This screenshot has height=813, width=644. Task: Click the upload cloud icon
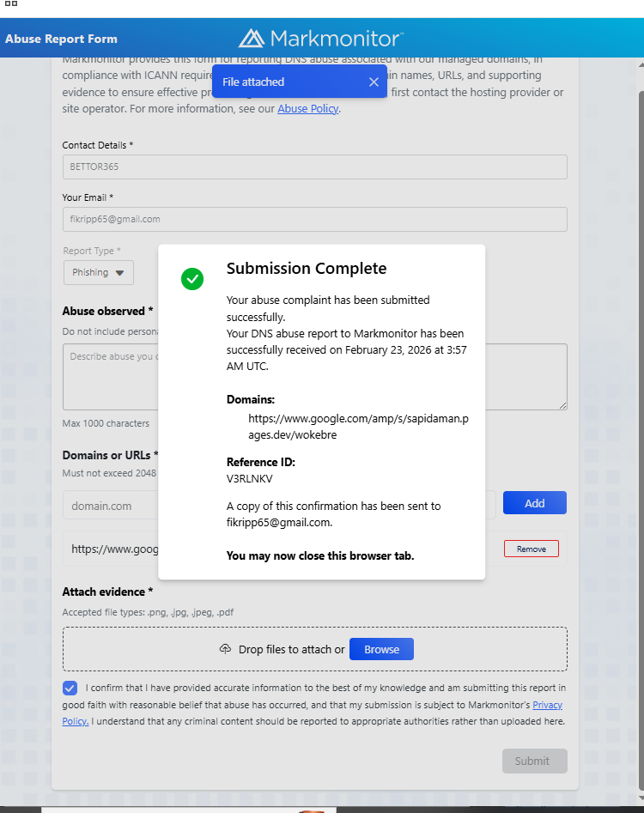[225, 649]
